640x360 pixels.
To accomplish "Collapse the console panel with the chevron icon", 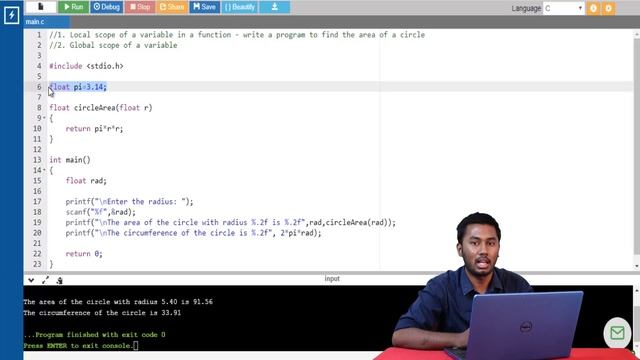I will click(31, 280).
